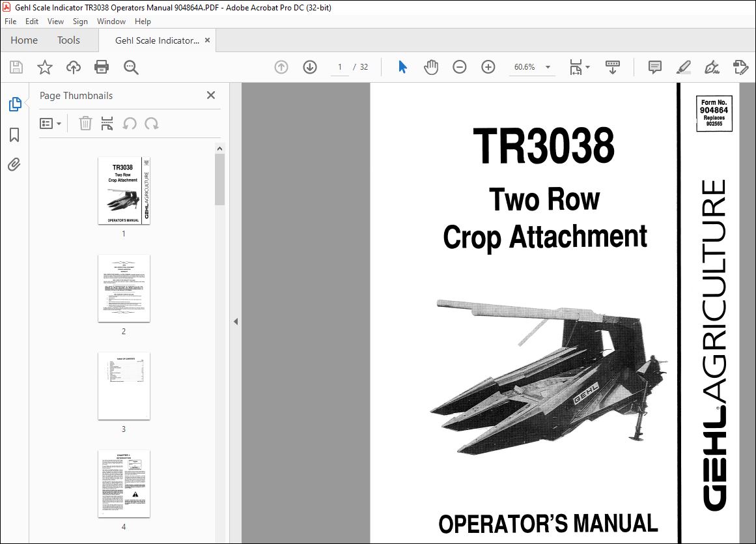This screenshot has width=756, height=544.
Task: Go to the next page using the down arrow
Action: (310, 67)
